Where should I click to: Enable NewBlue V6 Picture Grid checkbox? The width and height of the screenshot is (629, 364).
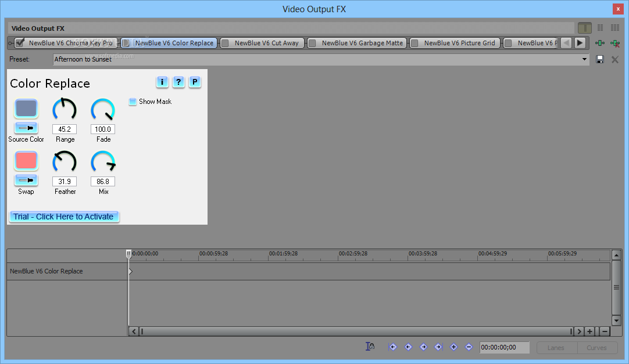click(x=415, y=43)
